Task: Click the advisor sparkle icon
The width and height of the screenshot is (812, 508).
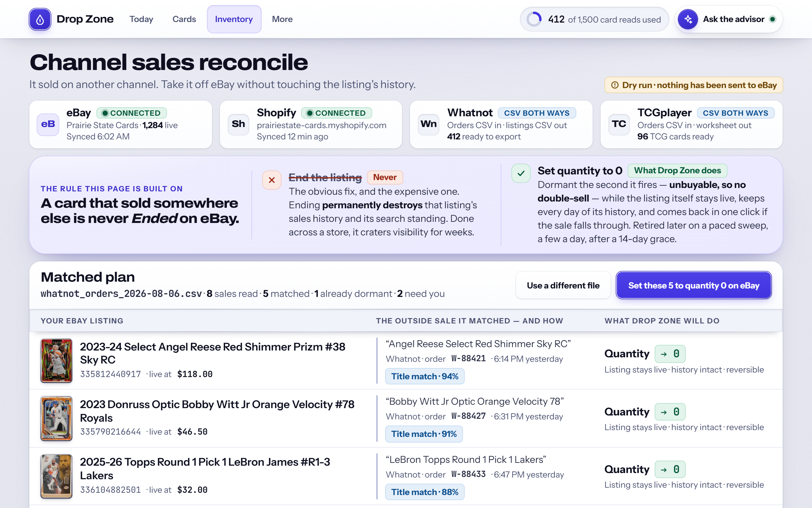Action: point(688,19)
